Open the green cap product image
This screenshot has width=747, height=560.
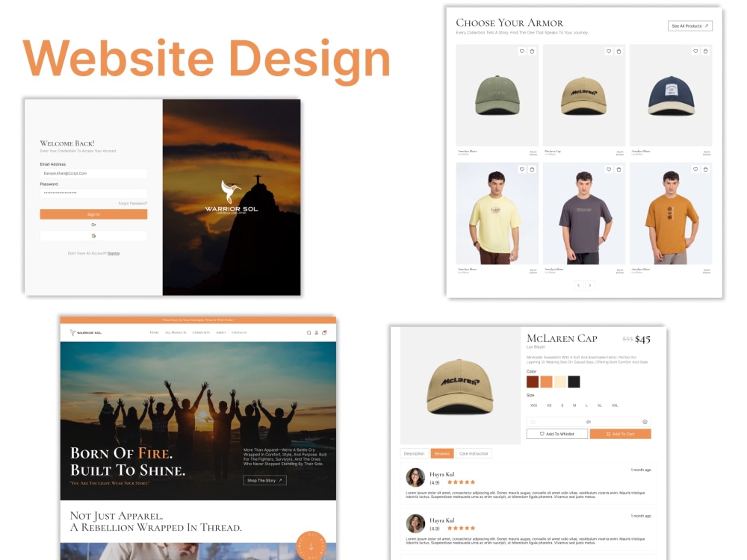coord(498,96)
